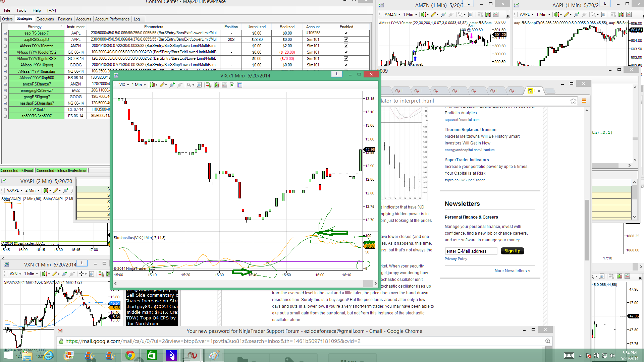Open the pencil drawing tools in VIX chart
The image size is (644, 362).
point(163,85)
